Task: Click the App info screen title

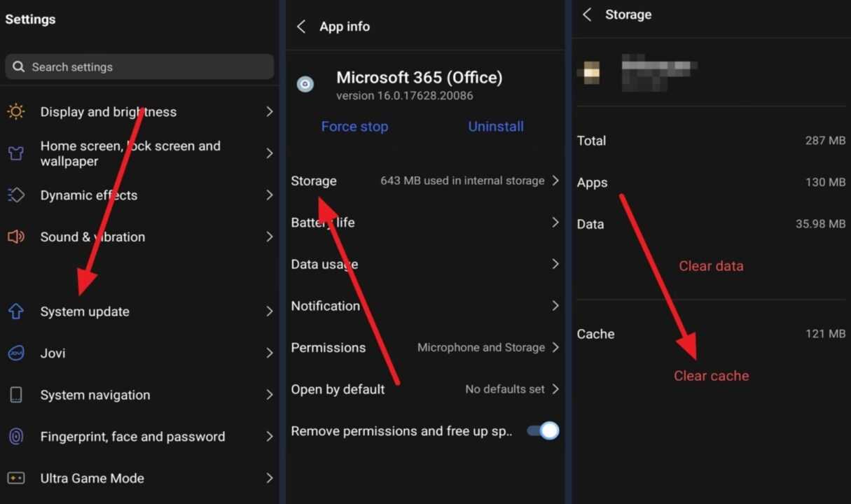Action: pos(345,27)
